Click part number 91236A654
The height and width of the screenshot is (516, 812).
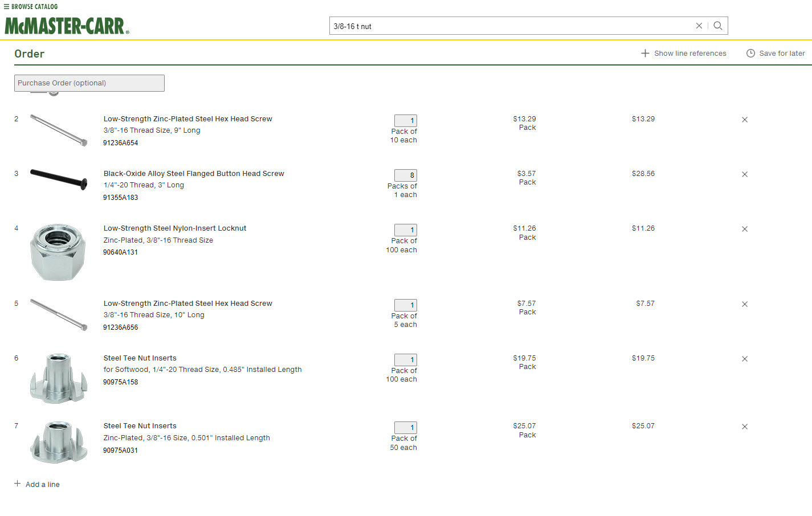click(121, 143)
